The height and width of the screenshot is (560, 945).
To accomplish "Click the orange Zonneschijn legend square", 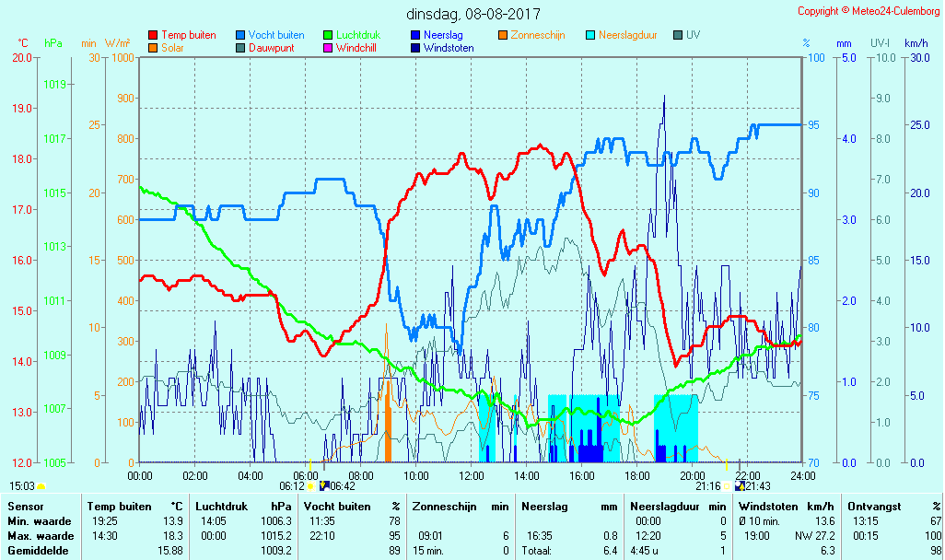I will (x=503, y=36).
